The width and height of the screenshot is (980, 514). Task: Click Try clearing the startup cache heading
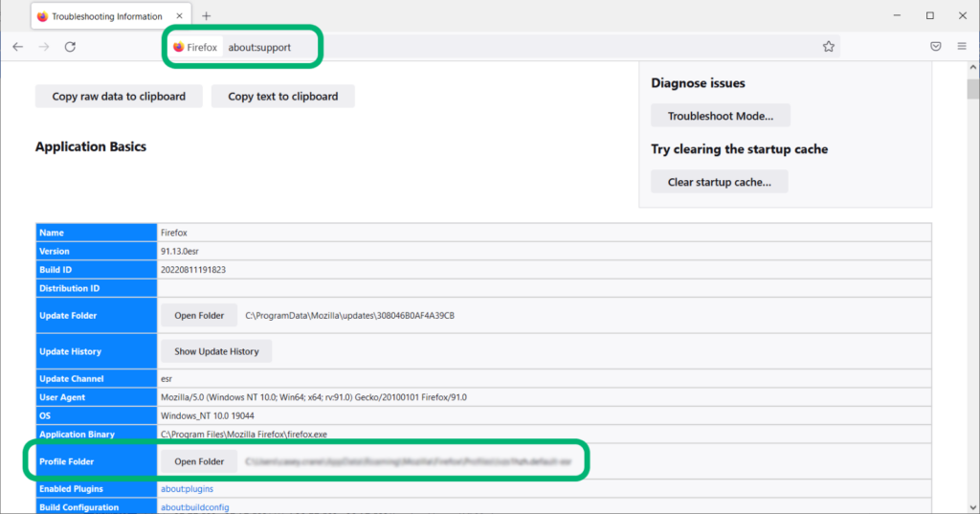pyautogui.click(x=740, y=149)
